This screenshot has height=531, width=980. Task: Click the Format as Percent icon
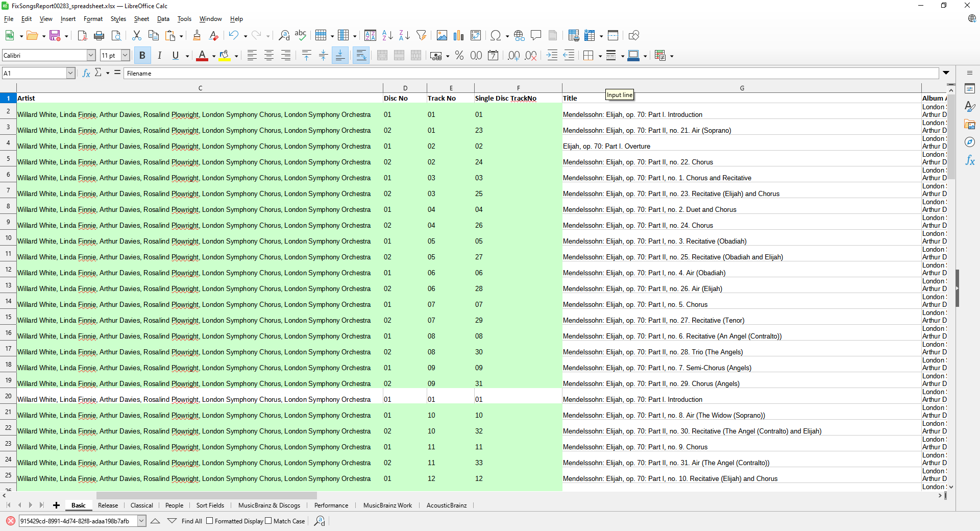(x=459, y=56)
